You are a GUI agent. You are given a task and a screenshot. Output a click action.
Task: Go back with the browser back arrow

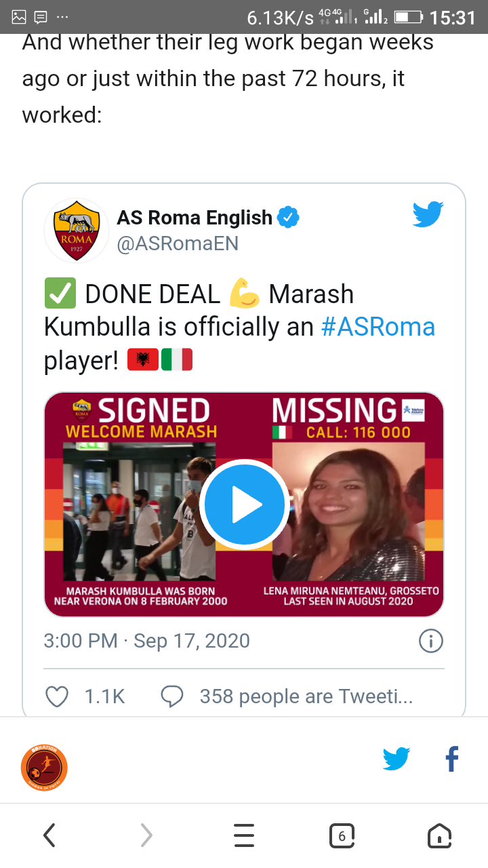point(49,835)
